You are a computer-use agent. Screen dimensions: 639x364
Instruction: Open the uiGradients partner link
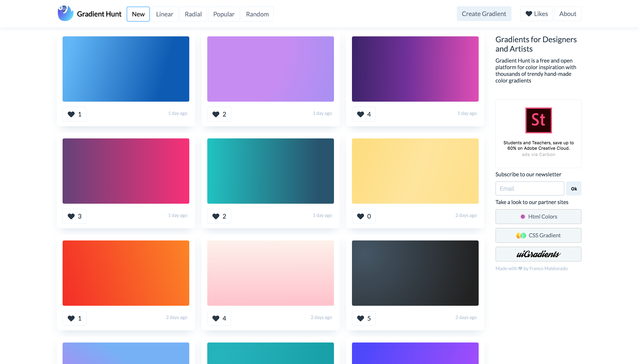(538, 254)
